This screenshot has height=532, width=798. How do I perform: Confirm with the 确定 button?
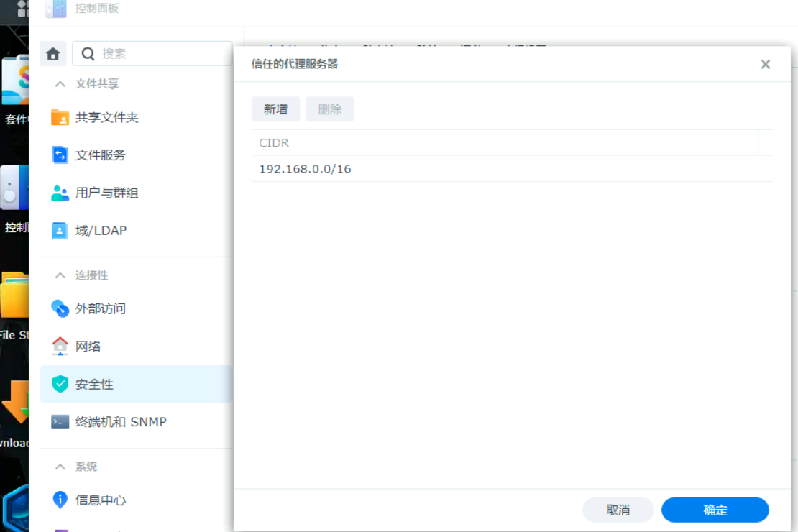click(715, 510)
